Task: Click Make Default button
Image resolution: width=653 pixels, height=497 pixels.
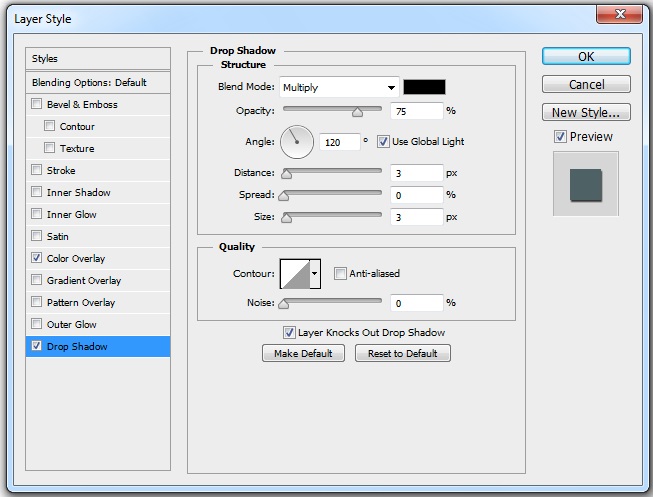Action: click(303, 353)
